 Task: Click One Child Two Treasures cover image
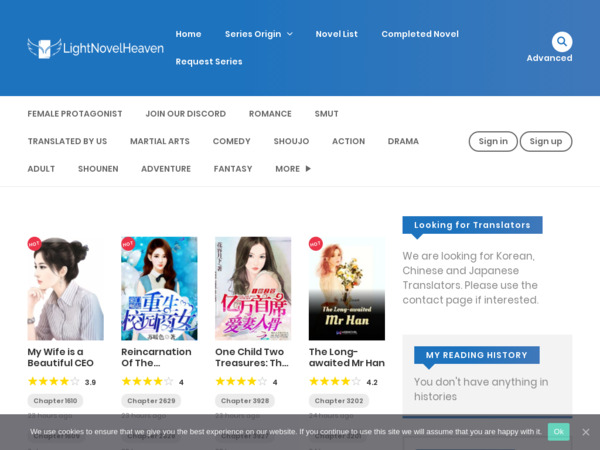click(253, 289)
